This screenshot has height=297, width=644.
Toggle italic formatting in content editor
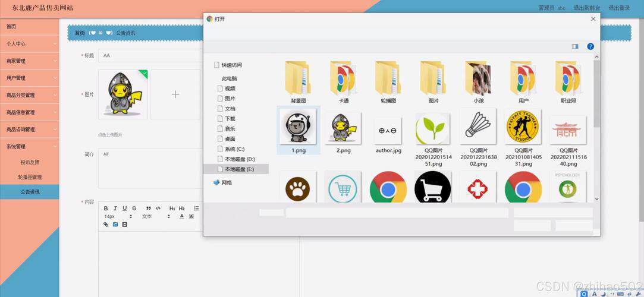click(115, 208)
